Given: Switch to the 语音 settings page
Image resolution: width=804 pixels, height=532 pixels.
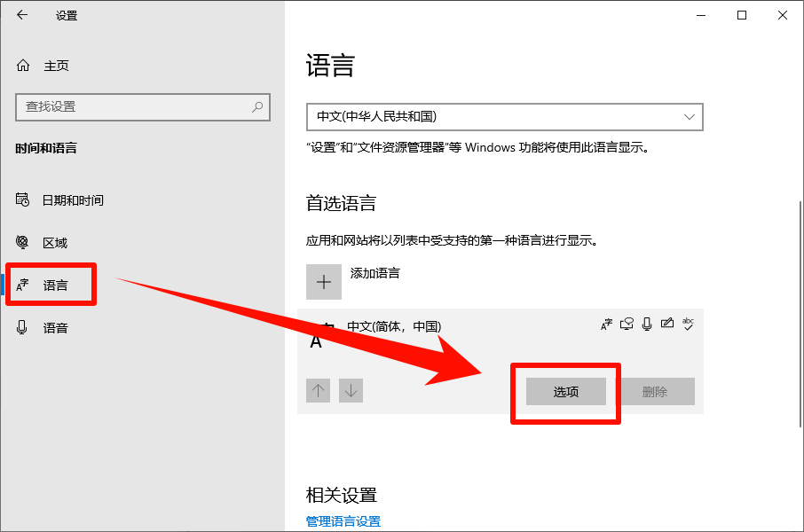Looking at the screenshot, I should point(55,328).
